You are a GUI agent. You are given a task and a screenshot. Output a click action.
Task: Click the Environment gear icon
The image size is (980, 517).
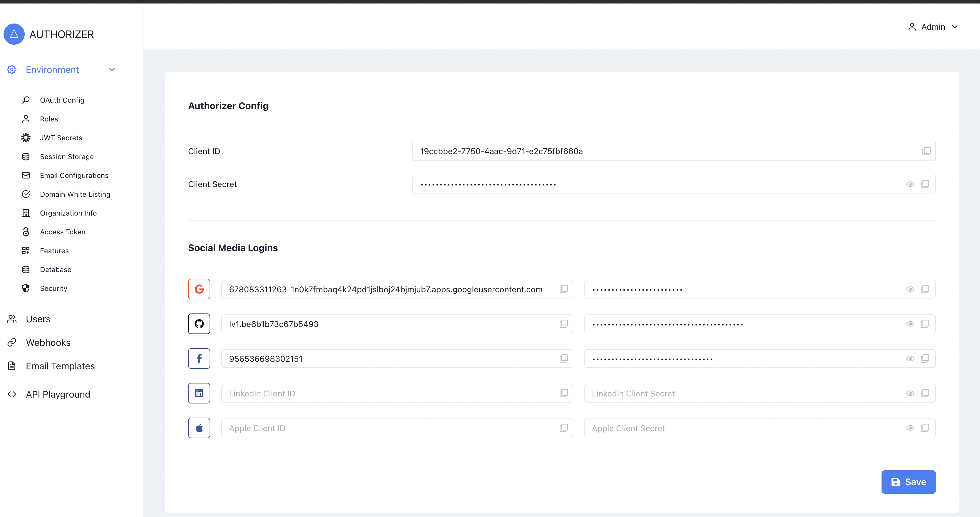[x=12, y=70]
